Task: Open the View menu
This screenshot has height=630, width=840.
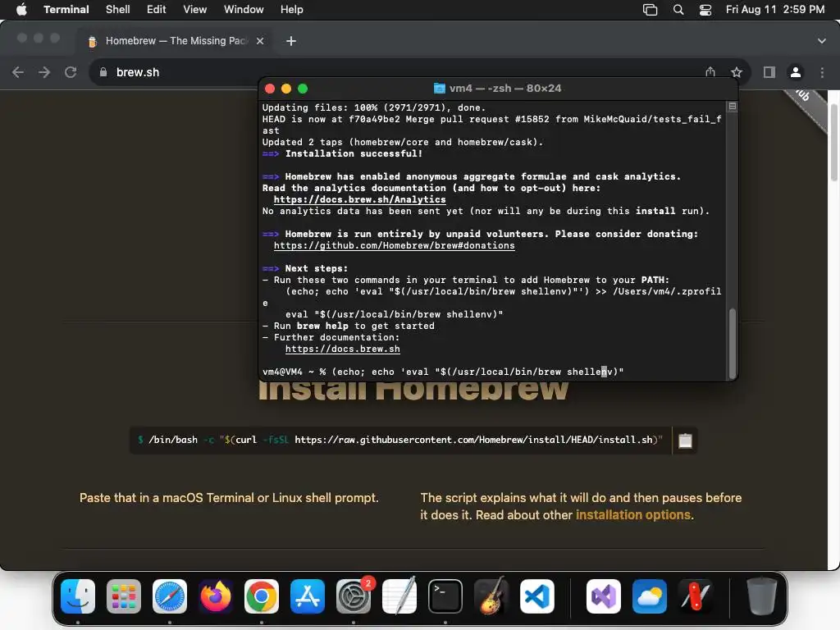Action: (x=194, y=9)
